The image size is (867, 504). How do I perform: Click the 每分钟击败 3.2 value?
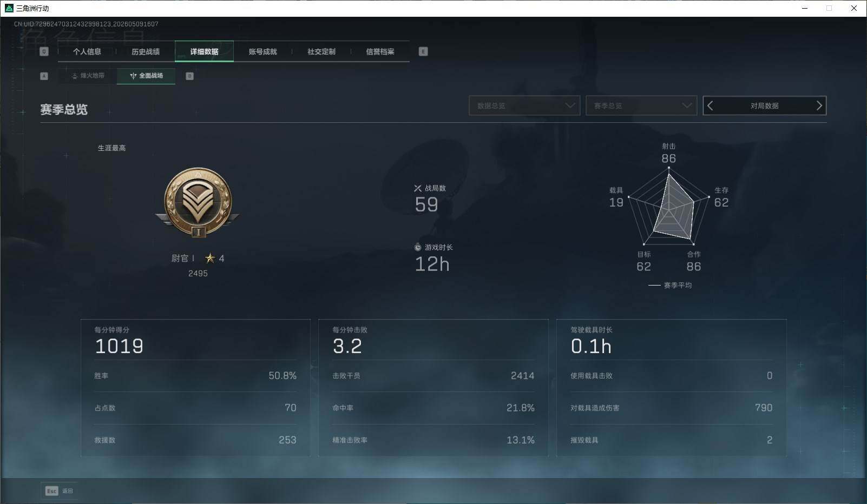(x=347, y=346)
